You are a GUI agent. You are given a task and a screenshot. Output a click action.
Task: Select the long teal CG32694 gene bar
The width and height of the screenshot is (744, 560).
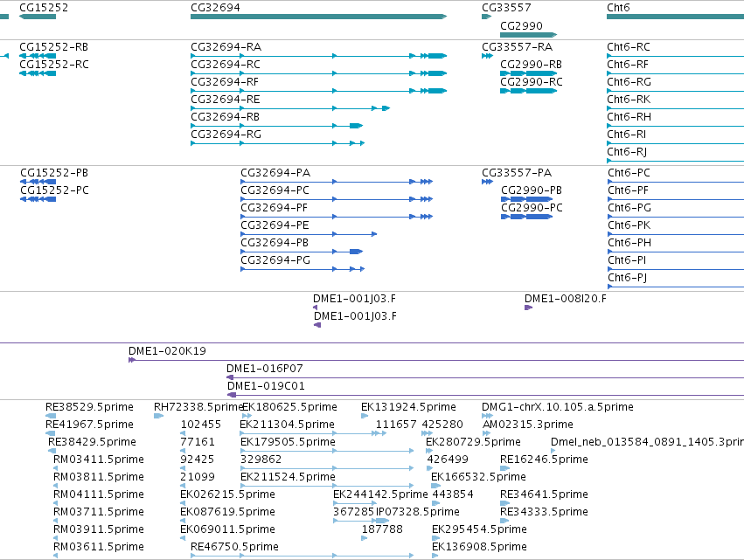click(318, 17)
